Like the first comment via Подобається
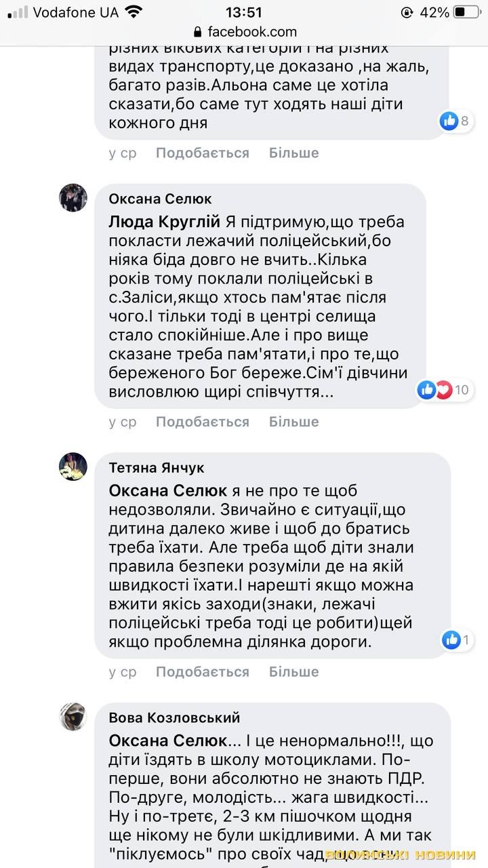Screen dimensions: 488x868 [203, 153]
